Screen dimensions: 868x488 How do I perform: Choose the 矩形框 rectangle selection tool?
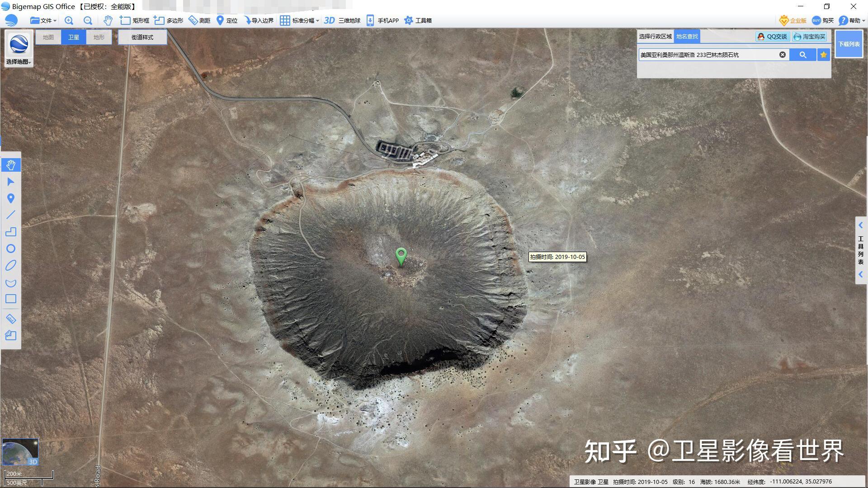(x=134, y=20)
